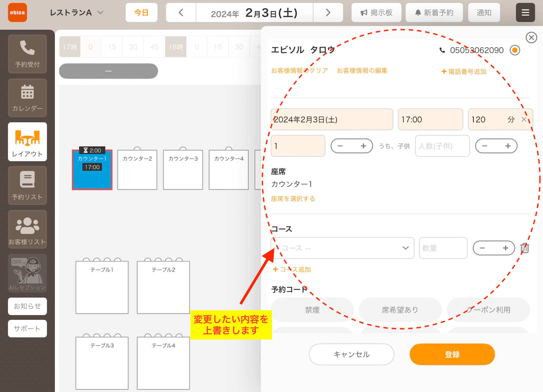Select the テーブル2 table
This screenshot has height=392, width=543.
point(163,287)
